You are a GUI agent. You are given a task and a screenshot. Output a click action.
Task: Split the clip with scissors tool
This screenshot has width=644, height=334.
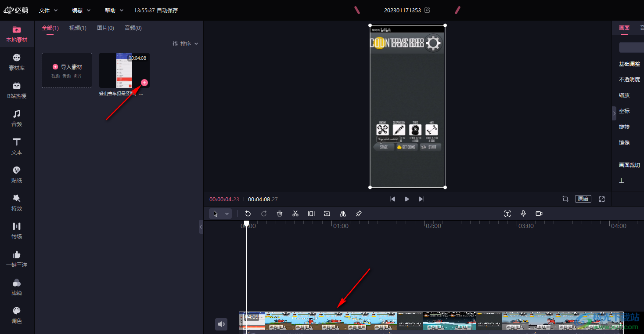coord(295,214)
